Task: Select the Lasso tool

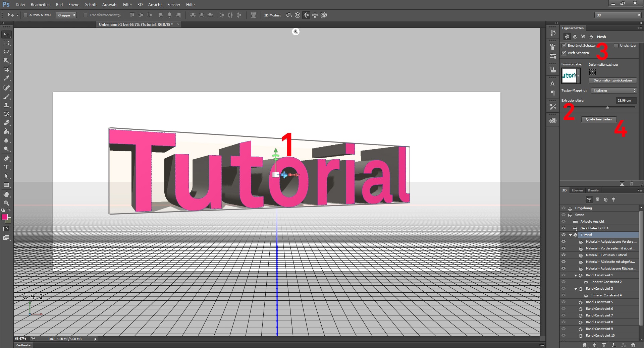Action: click(6, 52)
